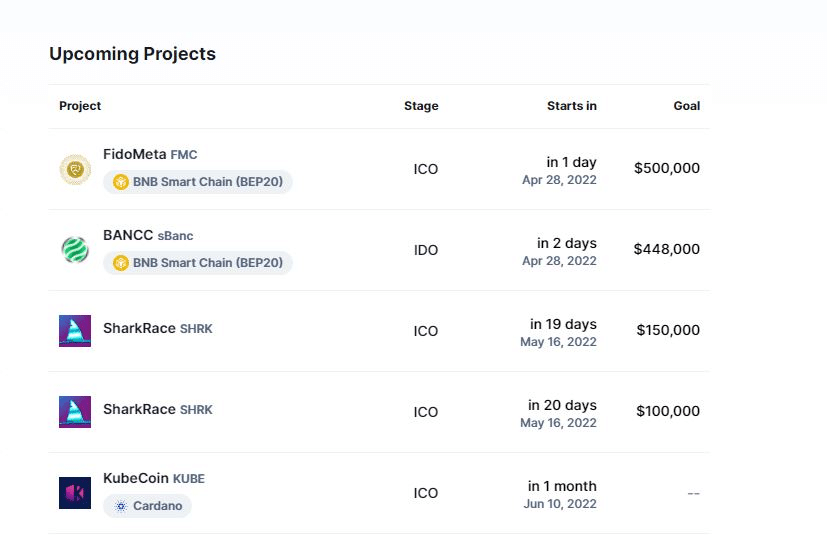Select BNB Smart Chain tag under BANCC
827x535 pixels.
pos(198,263)
